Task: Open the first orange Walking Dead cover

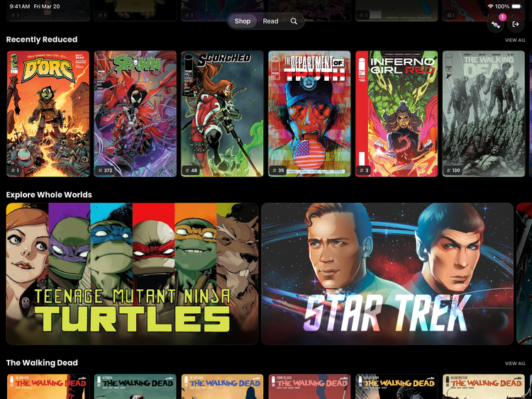Action: tap(48, 386)
